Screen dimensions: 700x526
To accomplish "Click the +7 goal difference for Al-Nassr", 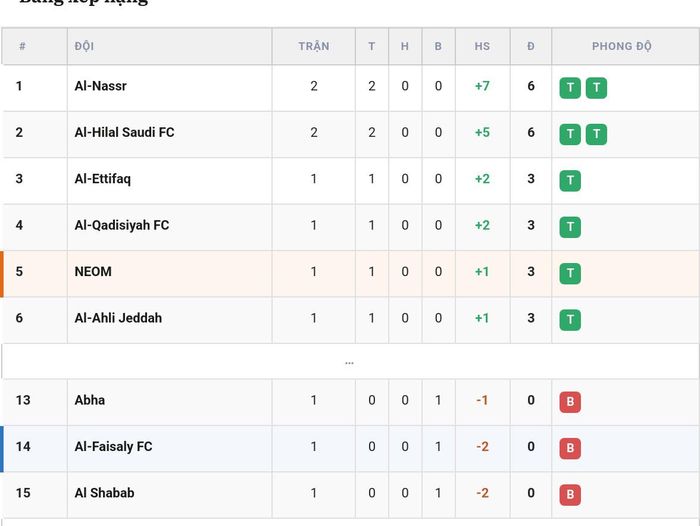I will pos(482,86).
